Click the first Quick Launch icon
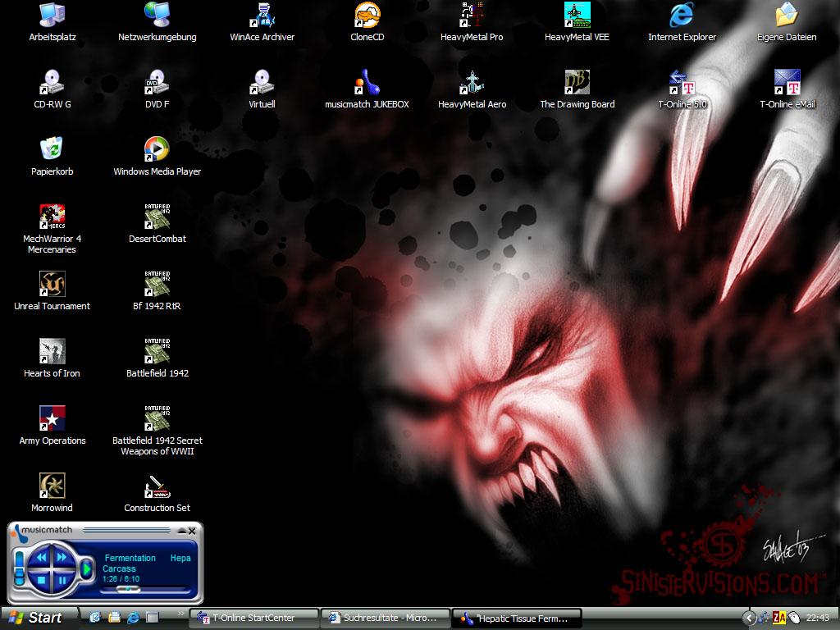Screen dimensions: 840x630 (95, 618)
